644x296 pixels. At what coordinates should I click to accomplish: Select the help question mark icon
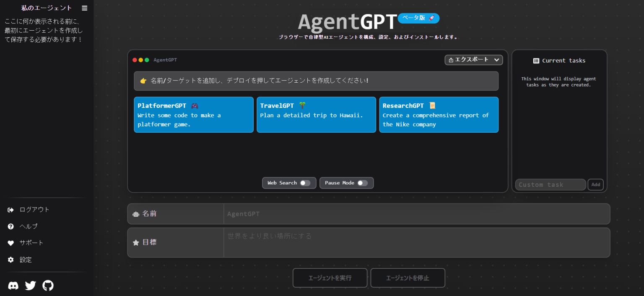[10, 226]
